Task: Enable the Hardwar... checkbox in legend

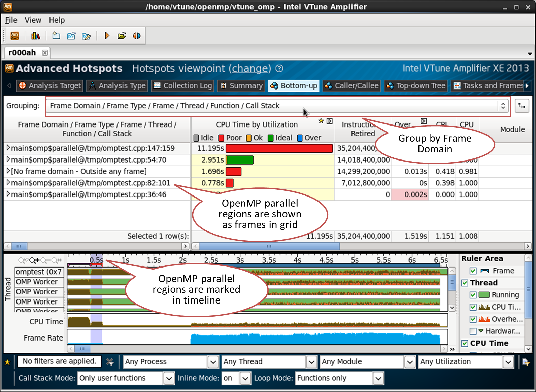Action: [x=473, y=331]
